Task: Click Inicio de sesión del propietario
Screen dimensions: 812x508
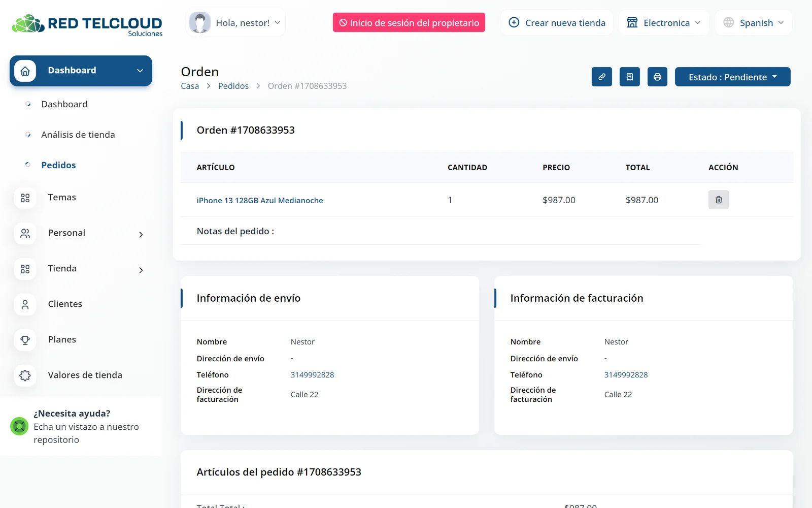Action: (x=409, y=23)
